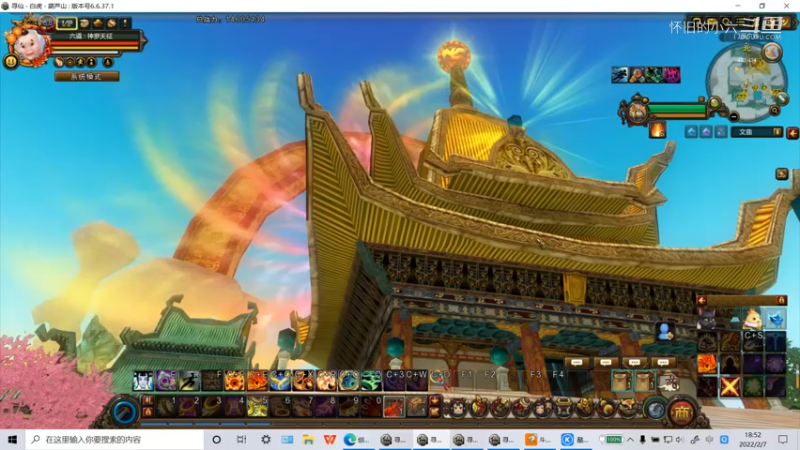This screenshot has width=800, height=450.
Task: Open the girl character face menu icon
Action: [457, 408]
